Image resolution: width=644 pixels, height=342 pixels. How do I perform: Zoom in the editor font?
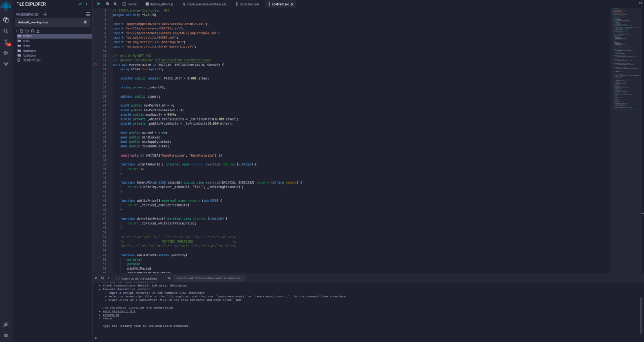(x=115, y=4)
